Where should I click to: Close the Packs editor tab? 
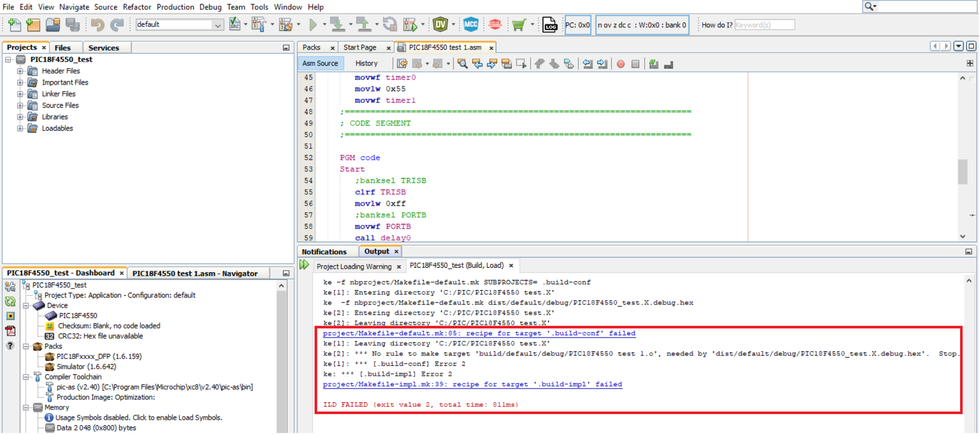coord(333,48)
